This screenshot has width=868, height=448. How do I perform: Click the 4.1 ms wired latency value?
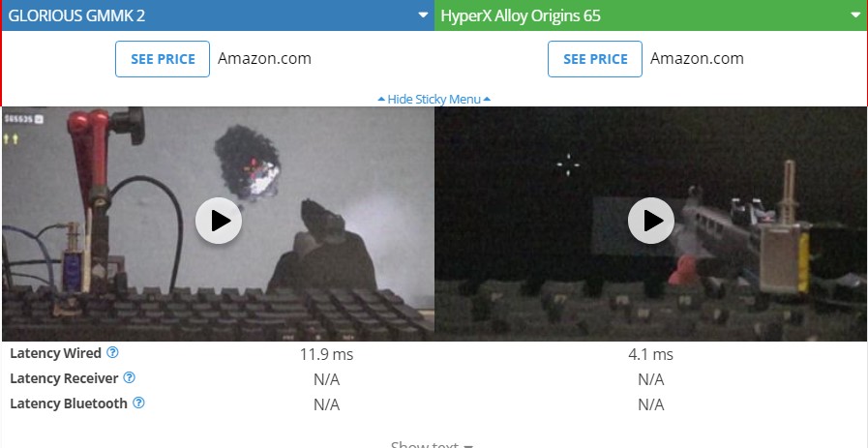point(651,354)
